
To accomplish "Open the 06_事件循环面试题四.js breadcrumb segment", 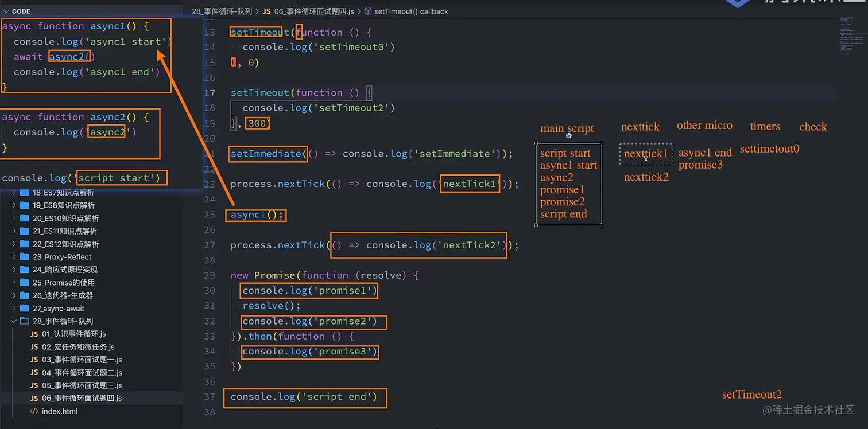I will 315,11.
